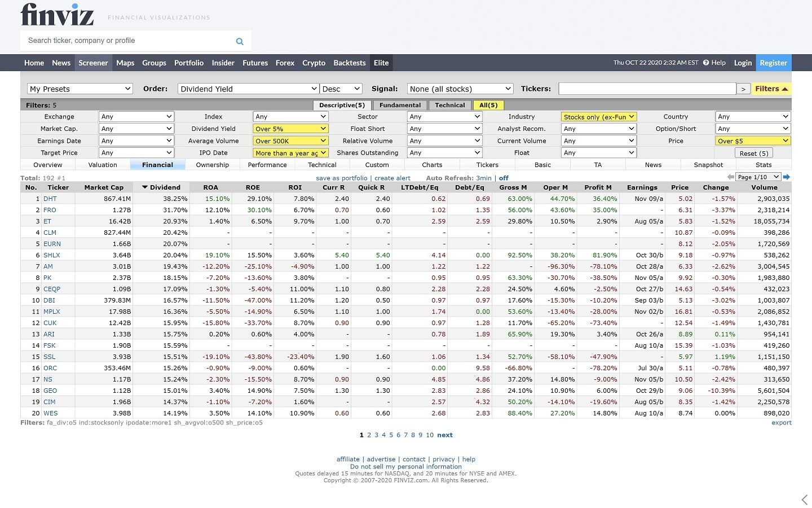The height and width of the screenshot is (508, 812).
Task: Switch to the Technical filters tab
Action: click(450, 105)
